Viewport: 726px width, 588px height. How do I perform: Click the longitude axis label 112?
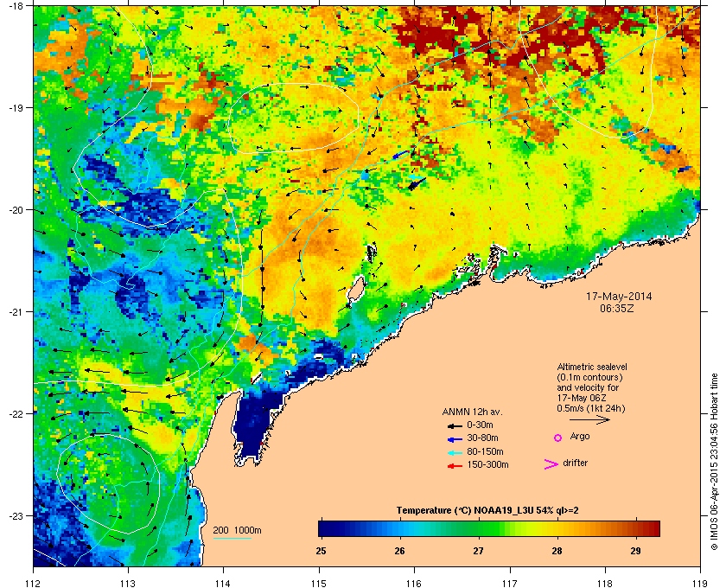[x=34, y=583]
